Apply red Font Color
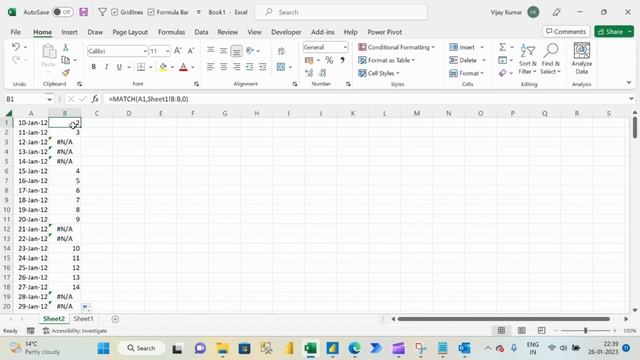This screenshot has width=640, height=360. coord(183,67)
